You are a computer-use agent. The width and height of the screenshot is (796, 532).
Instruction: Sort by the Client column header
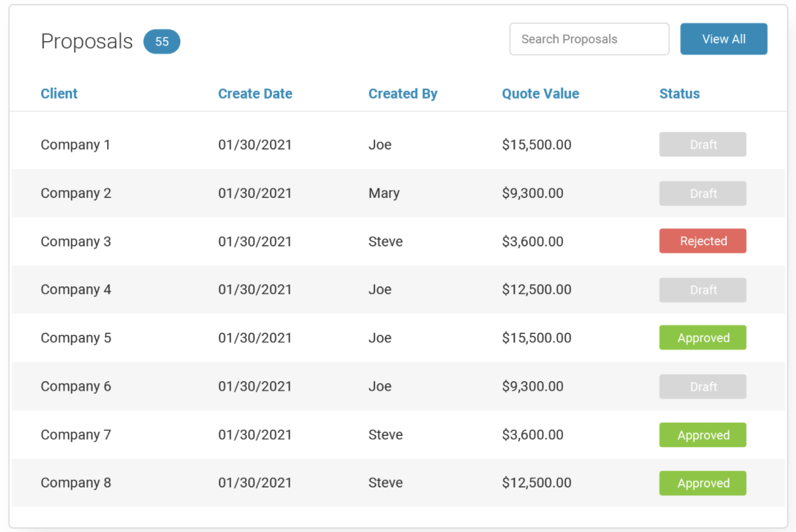[x=59, y=93]
